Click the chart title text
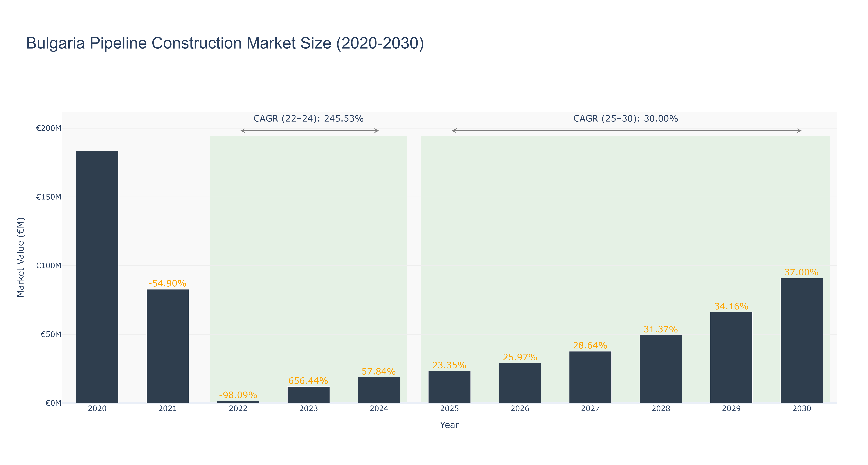The image size is (868, 465). 225,43
